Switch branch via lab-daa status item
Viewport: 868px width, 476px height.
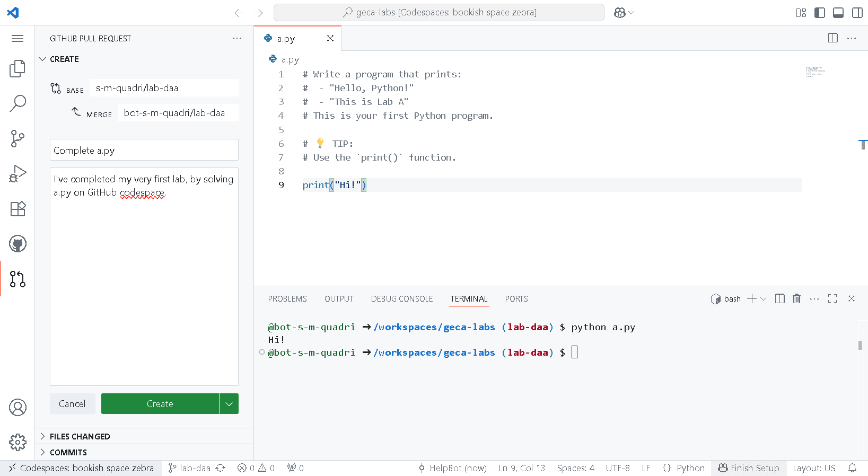coord(189,468)
